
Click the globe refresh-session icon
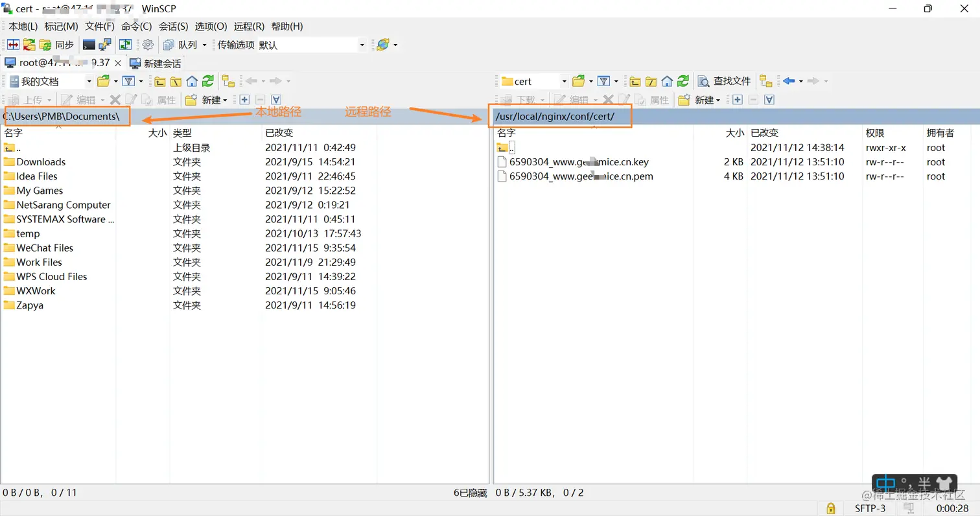(x=383, y=45)
